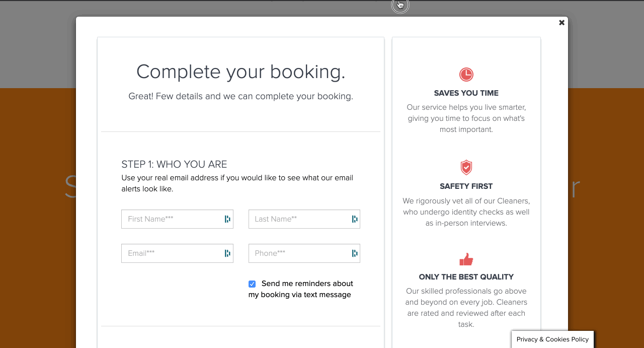Open the Privacy & Cookies Policy tab
The image size is (644, 348).
(x=552, y=339)
